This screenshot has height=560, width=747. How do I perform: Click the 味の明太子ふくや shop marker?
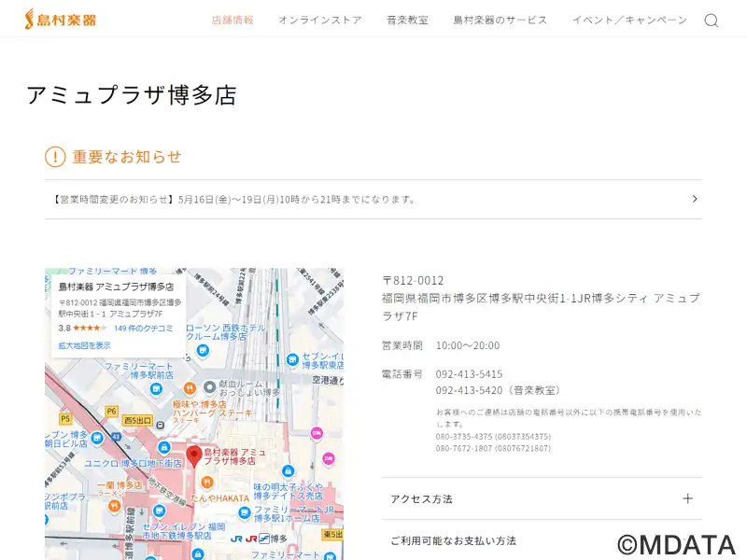[x=288, y=471]
